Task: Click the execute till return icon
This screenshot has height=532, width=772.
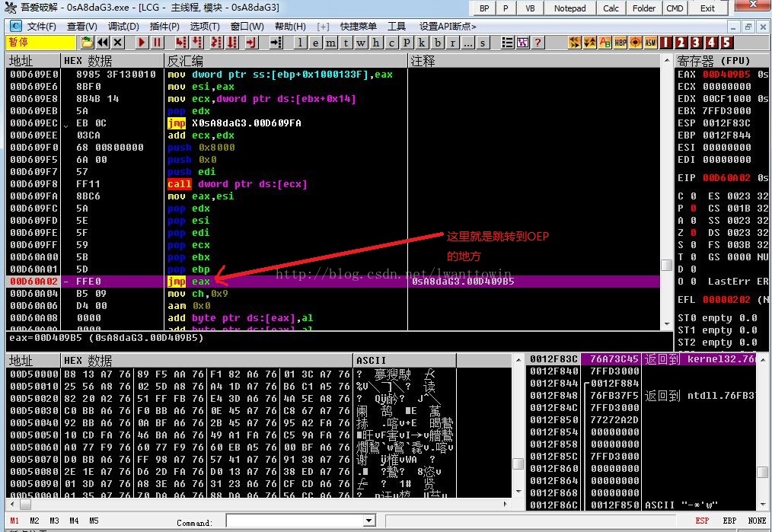Action: pyautogui.click(x=252, y=43)
